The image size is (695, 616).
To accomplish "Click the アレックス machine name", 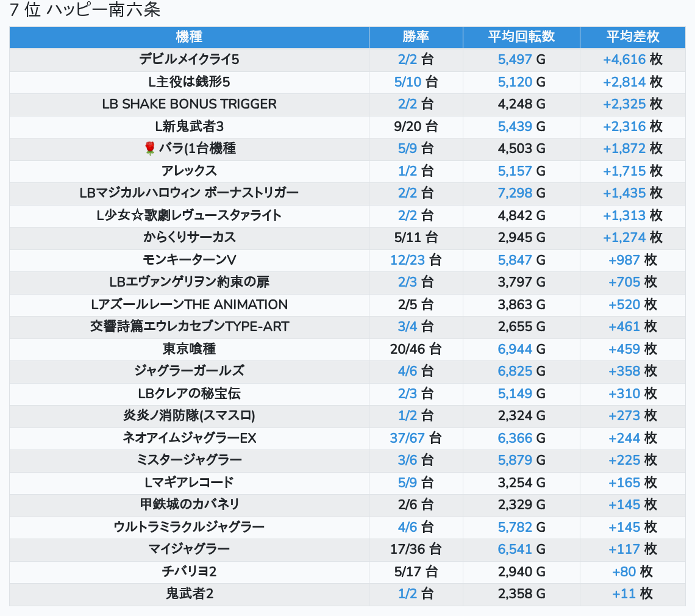I will pos(189,171).
